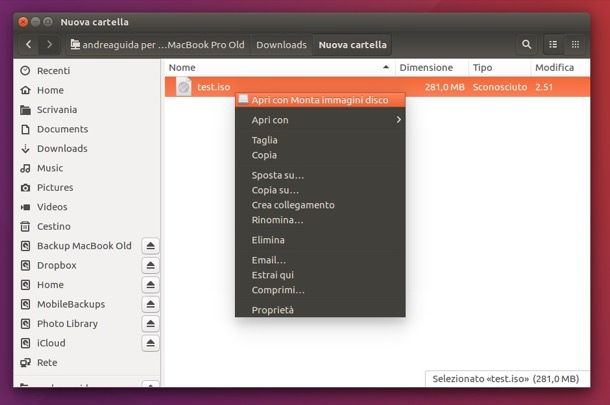Switch to list view icon
The image size is (610, 405).
553,45
